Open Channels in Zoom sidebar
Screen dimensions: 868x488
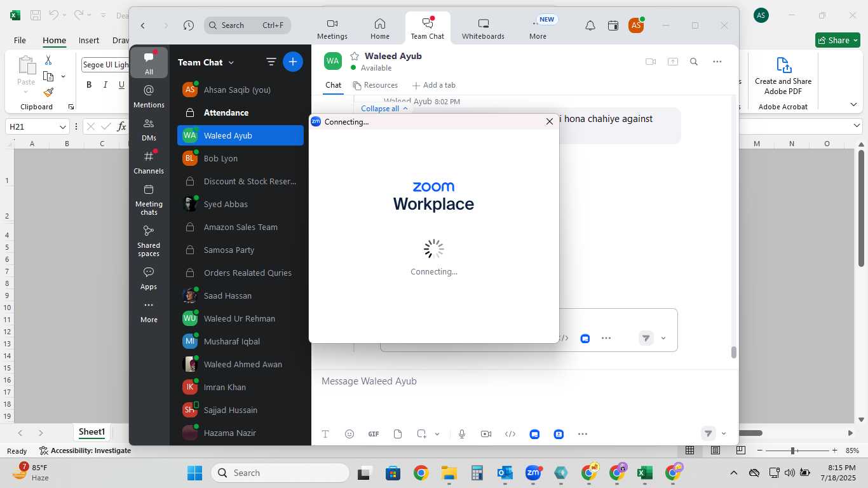pos(149,163)
